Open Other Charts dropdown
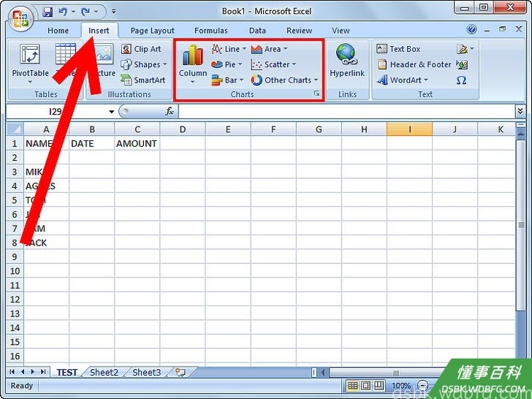Screen dimensions: 532x399 click(285, 80)
